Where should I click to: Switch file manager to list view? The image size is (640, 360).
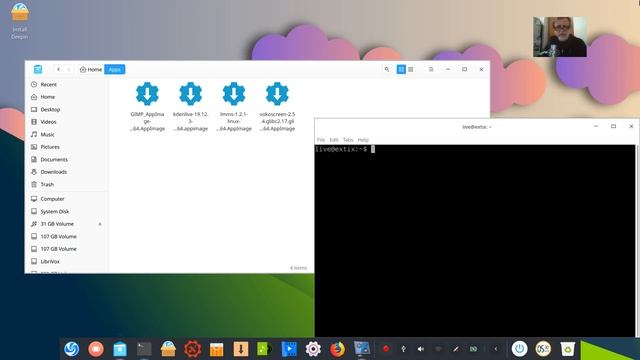click(411, 69)
